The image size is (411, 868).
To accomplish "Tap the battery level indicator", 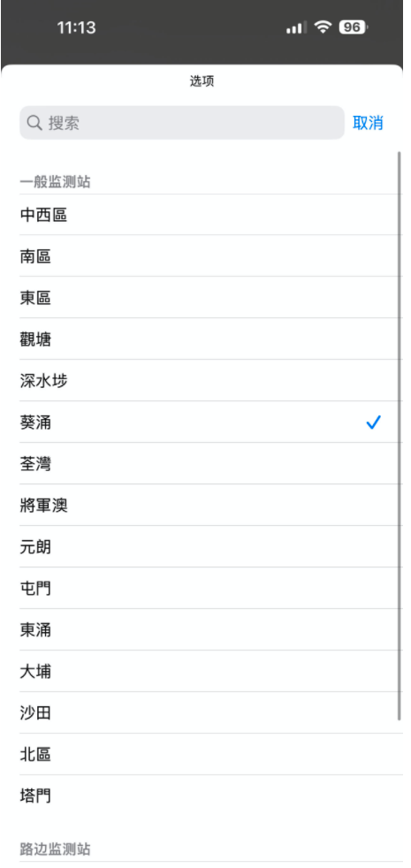I will [x=354, y=27].
